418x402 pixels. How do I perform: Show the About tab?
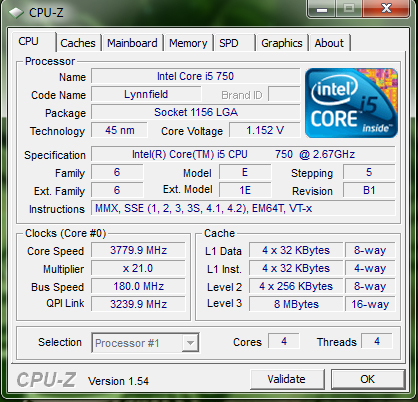coord(329,43)
